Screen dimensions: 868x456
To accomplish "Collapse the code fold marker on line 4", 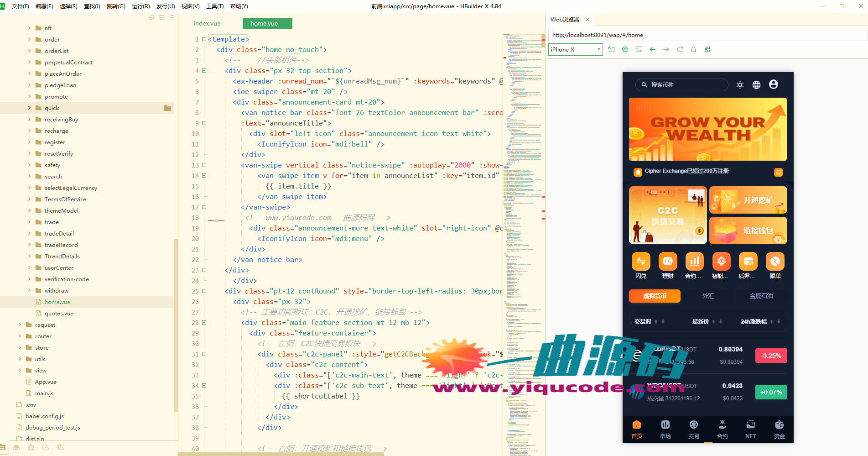I will 204,71.
